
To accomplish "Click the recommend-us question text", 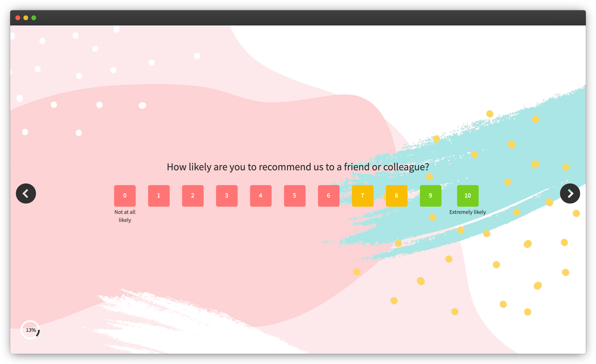I will tap(298, 167).
